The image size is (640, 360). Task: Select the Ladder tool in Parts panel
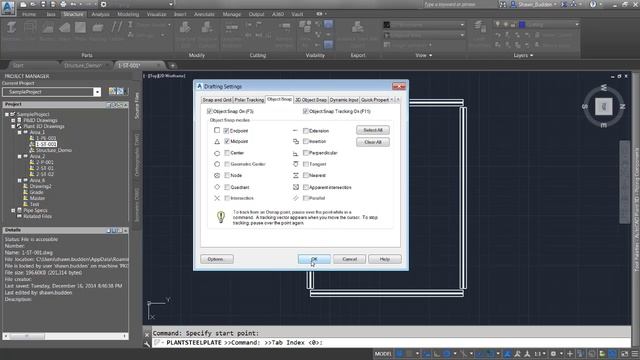click(x=116, y=28)
